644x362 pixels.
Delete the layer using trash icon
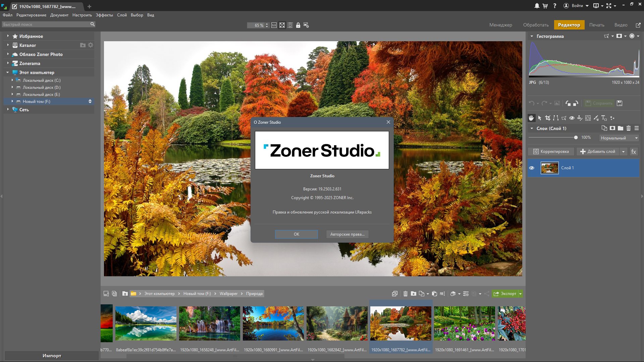point(629,128)
